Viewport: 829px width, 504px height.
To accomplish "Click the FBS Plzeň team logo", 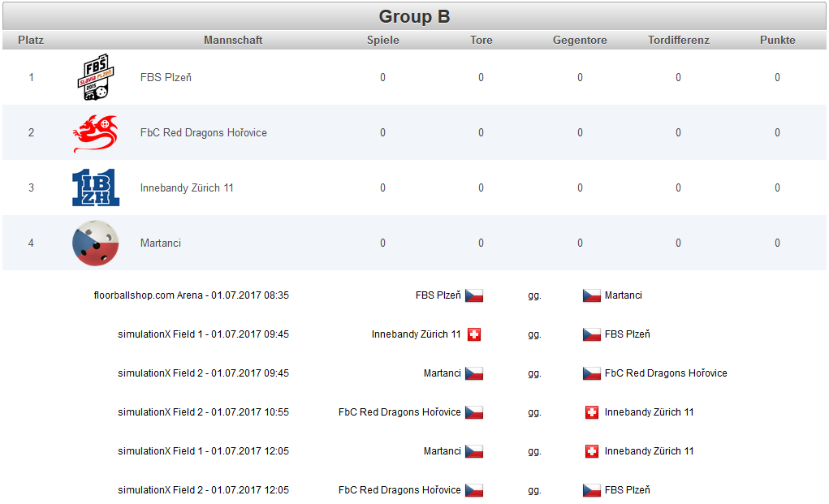I will coord(96,77).
